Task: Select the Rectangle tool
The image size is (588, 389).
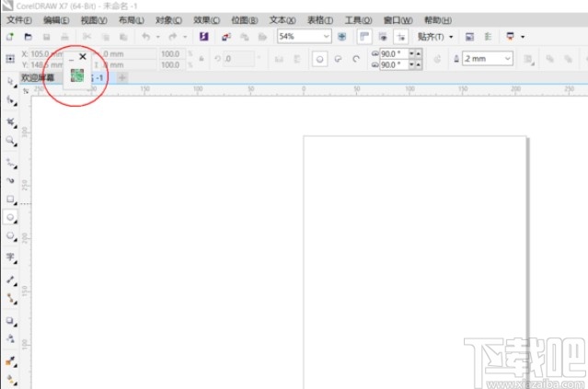Action: coord(10,200)
